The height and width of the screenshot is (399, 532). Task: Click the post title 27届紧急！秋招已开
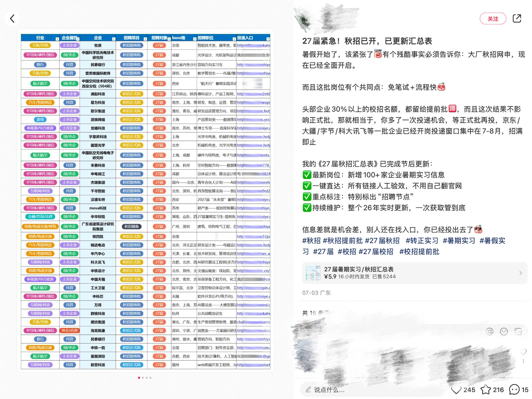tap(367, 41)
